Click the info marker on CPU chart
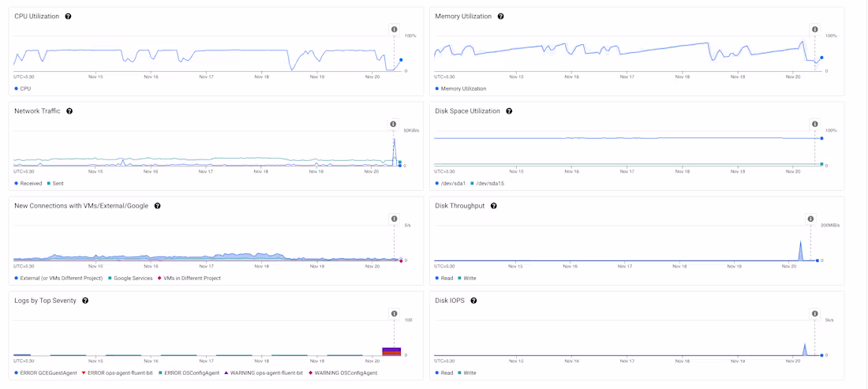This screenshot has width=868, height=389. [395, 30]
